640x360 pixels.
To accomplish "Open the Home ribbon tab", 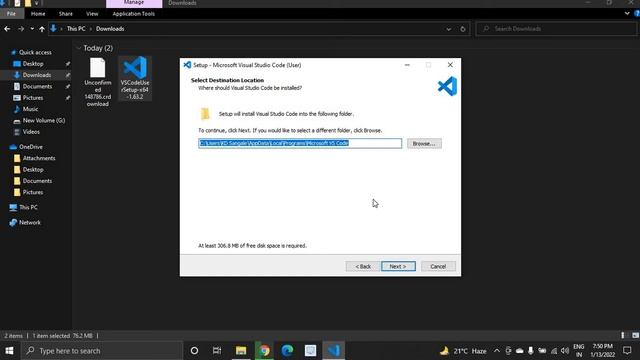I will [38, 13].
